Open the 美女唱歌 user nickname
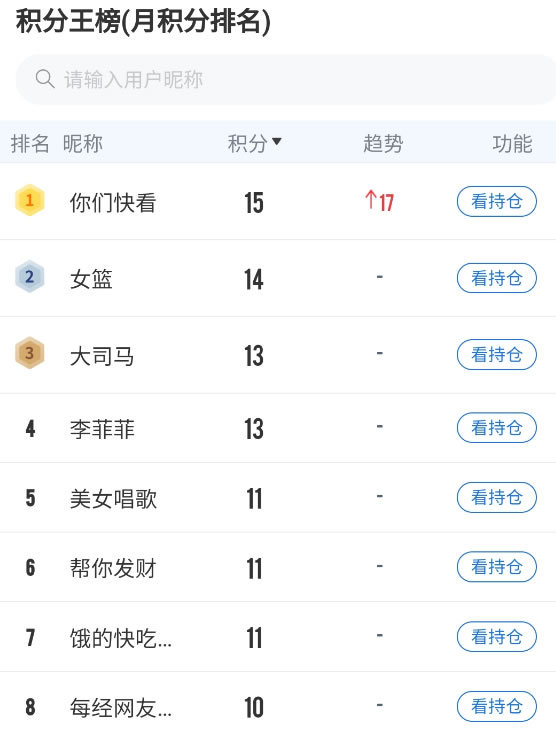This screenshot has height=740, width=556. pyautogui.click(x=113, y=499)
